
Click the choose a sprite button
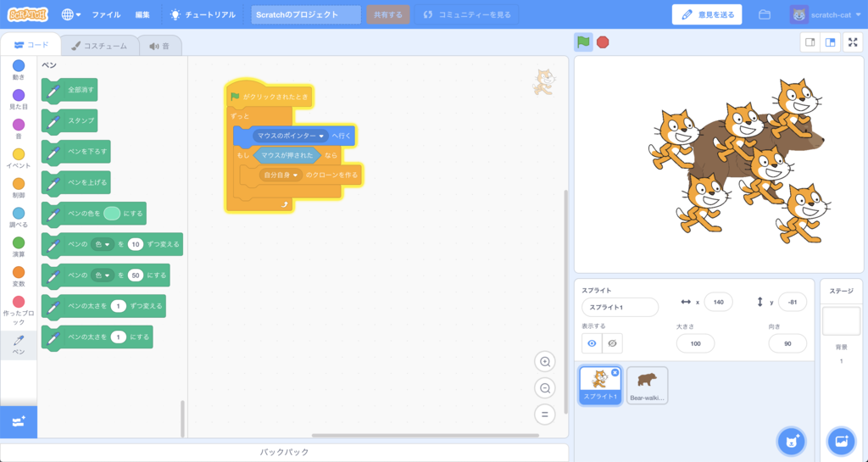[x=792, y=442]
